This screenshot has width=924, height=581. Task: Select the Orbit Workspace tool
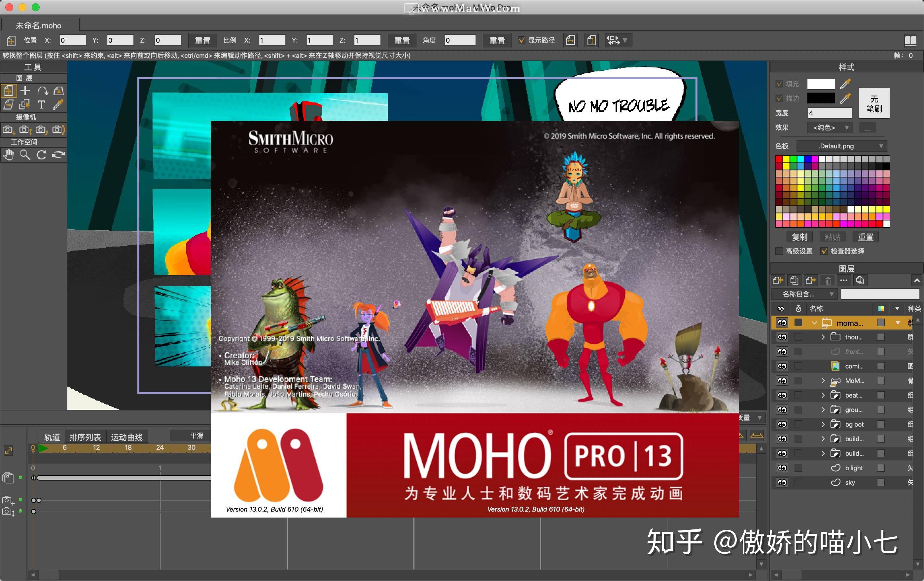click(58, 155)
